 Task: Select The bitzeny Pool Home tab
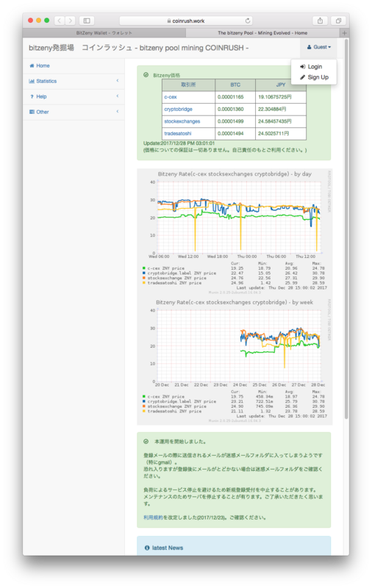[263, 33]
